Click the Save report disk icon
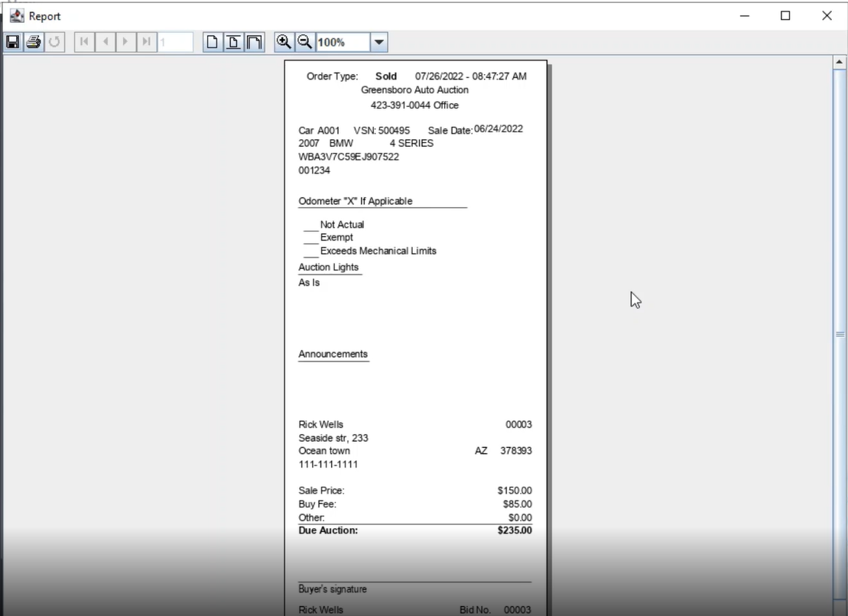848x616 pixels. point(12,42)
